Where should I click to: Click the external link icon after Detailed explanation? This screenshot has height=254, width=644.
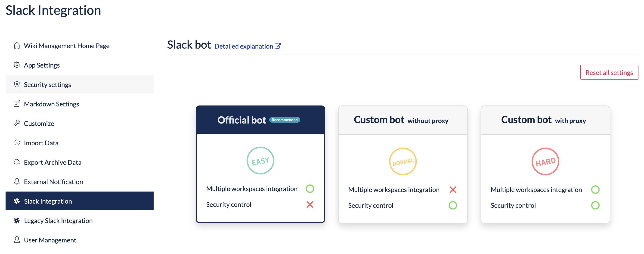click(278, 46)
